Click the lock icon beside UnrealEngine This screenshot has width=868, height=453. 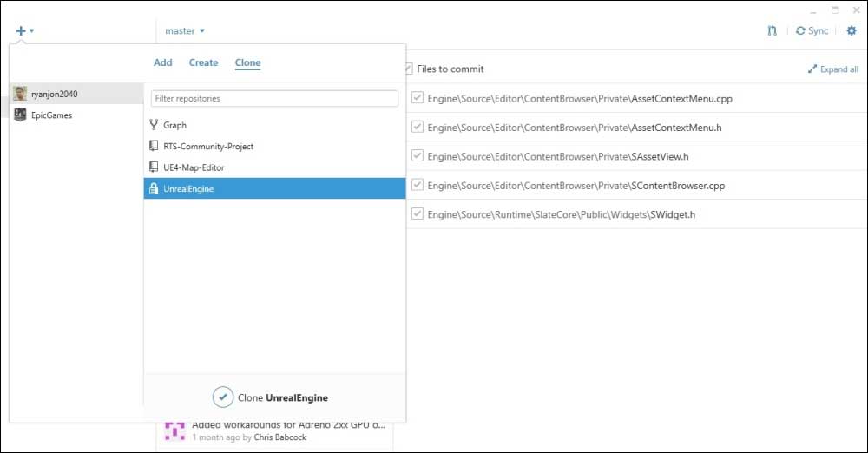(x=154, y=188)
